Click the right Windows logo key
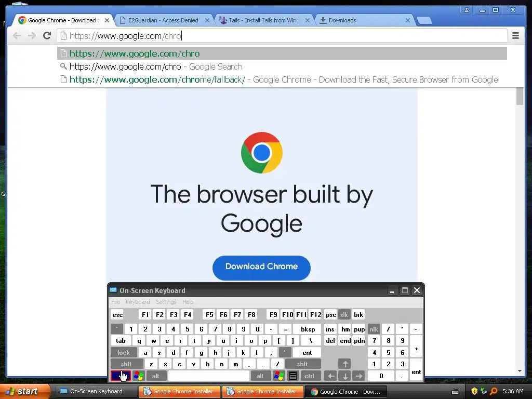 (x=279, y=376)
